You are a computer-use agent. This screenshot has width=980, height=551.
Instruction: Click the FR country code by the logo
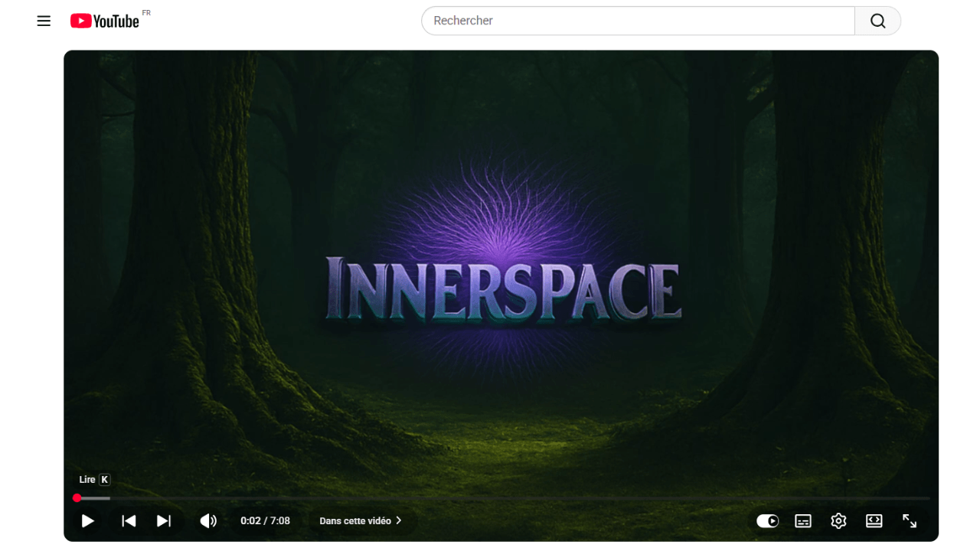tap(146, 13)
